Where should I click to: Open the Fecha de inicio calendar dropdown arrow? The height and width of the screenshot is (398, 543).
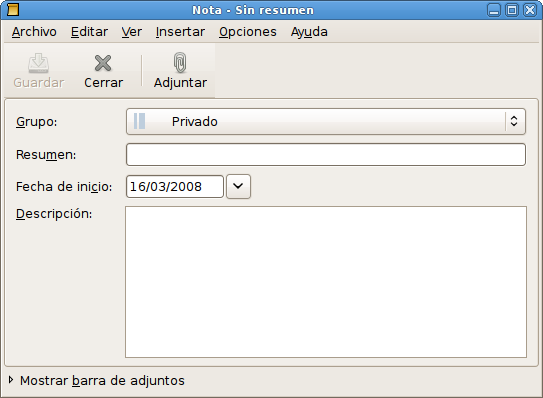point(238,186)
